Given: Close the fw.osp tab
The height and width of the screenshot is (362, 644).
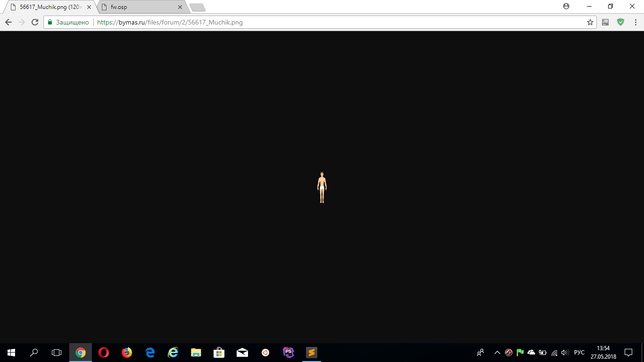Looking at the screenshot, I should tap(180, 7).
